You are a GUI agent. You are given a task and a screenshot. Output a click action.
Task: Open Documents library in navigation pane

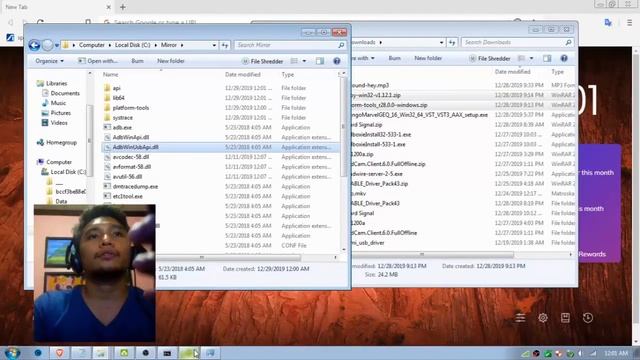65,93
